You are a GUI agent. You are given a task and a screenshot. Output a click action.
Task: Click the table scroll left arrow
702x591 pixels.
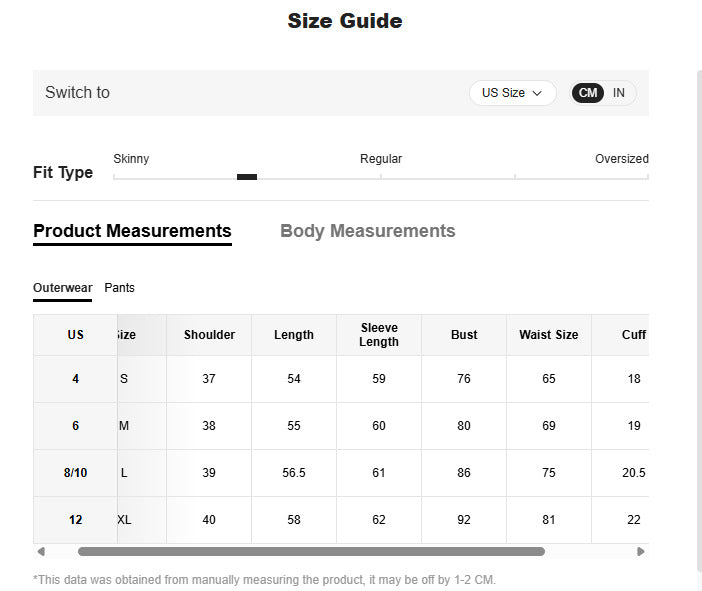click(41, 552)
